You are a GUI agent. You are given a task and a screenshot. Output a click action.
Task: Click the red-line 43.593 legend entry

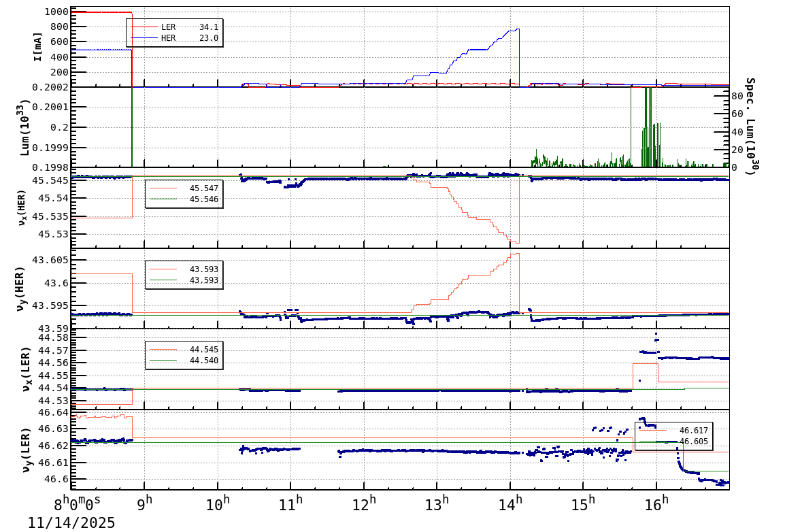tap(183, 269)
